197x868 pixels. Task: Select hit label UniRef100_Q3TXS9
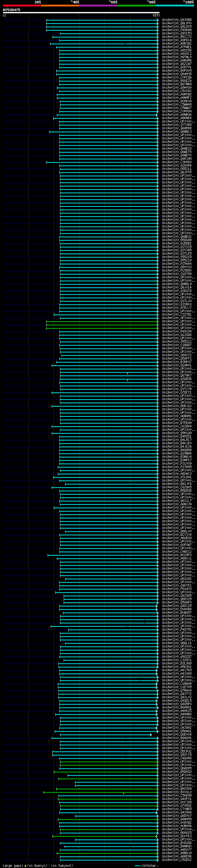[177, 247]
